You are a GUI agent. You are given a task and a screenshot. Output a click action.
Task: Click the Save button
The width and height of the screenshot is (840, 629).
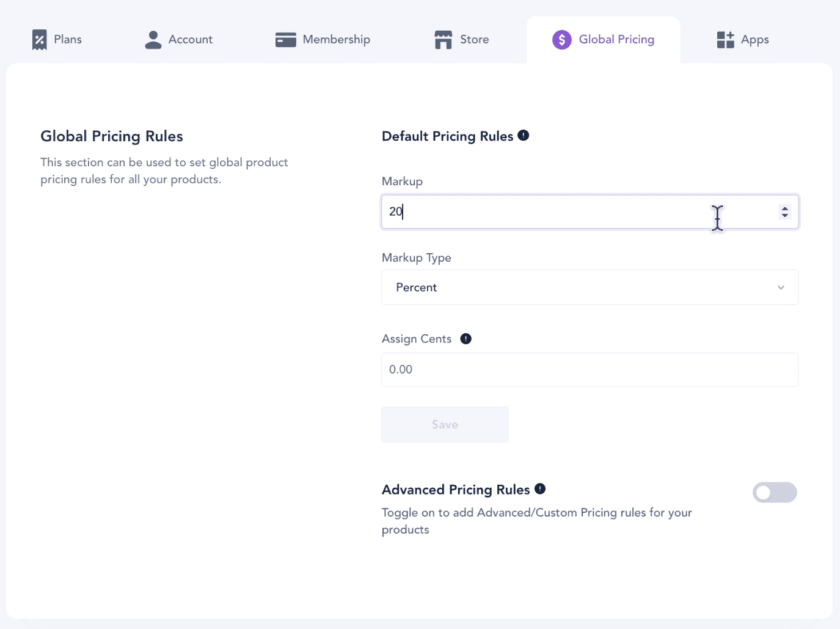[x=445, y=425]
